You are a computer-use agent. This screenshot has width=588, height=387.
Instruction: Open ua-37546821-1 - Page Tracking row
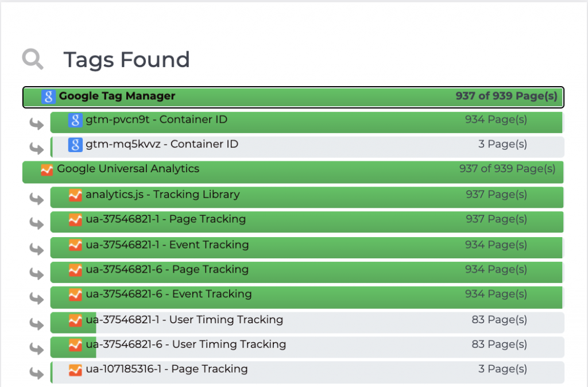click(165, 219)
